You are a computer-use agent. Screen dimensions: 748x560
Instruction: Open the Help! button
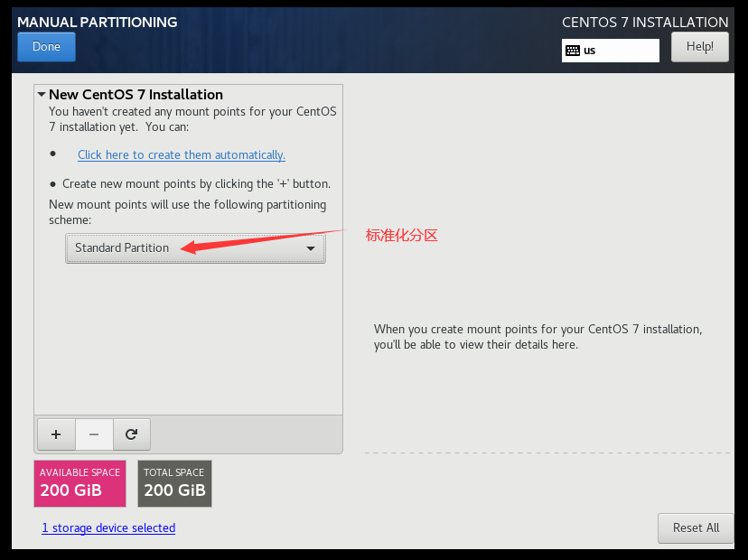[700, 47]
